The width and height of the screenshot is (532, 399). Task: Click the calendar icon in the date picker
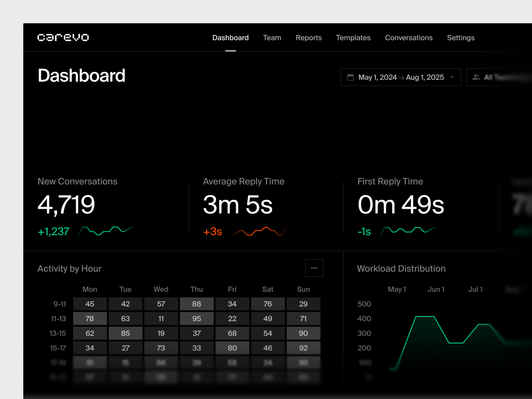pyautogui.click(x=351, y=77)
